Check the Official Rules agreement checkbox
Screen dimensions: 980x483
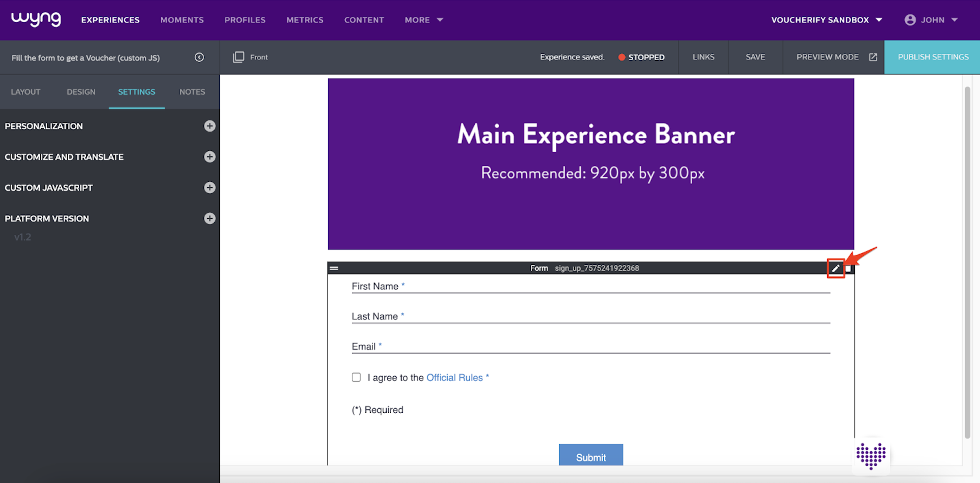pos(356,377)
